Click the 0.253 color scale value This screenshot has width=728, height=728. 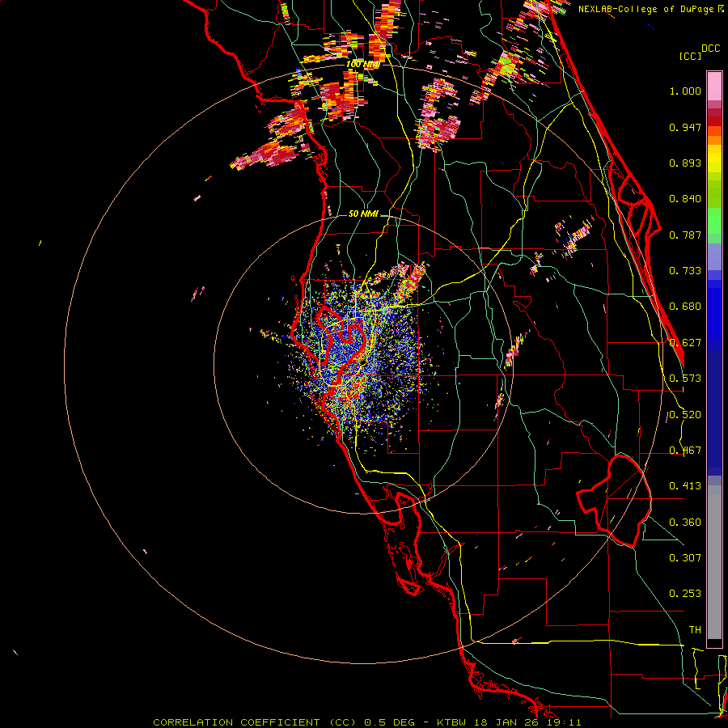tap(685, 594)
